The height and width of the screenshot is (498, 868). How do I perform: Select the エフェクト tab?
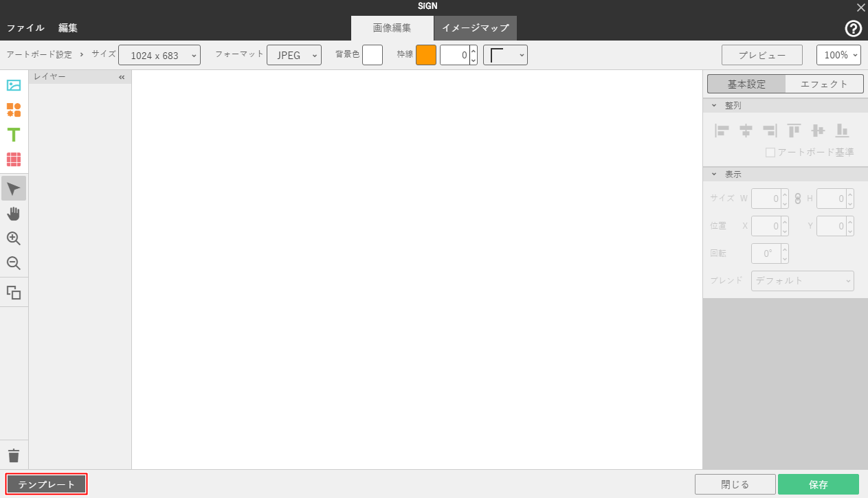pyautogui.click(x=824, y=84)
